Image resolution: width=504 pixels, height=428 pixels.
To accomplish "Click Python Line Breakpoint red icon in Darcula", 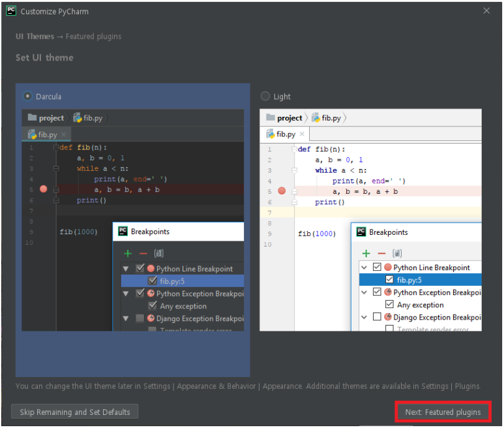I will tap(151, 268).
